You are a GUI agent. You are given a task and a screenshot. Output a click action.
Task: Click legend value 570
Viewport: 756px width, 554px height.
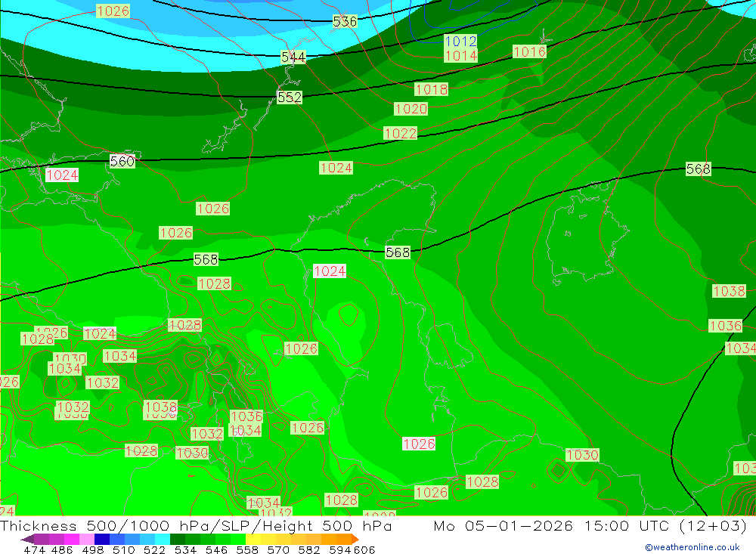(278, 549)
